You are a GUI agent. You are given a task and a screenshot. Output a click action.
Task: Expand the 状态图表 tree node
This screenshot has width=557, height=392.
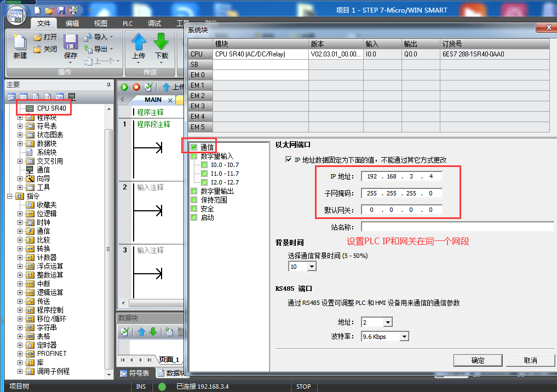pos(20,135)
